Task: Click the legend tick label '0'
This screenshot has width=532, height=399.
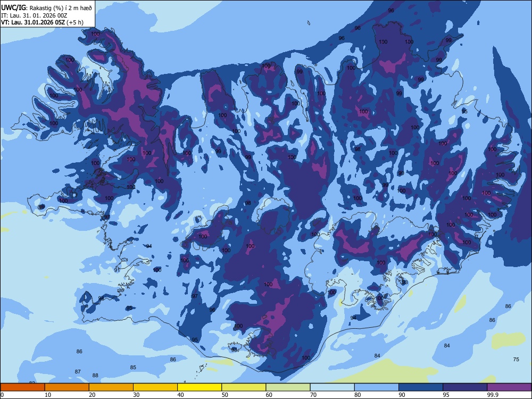Action: pos(2,395)
